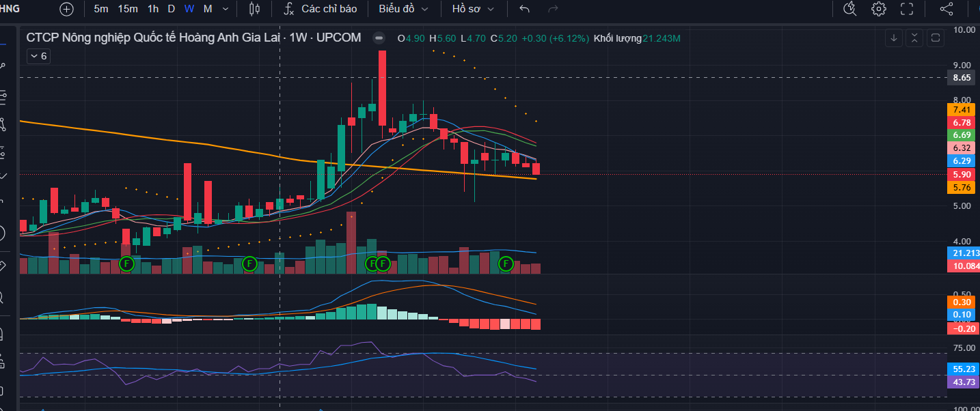This screenshot has width=980, height=411.
Task: Click the red 5.90 last price label
Action: (962, 174)
